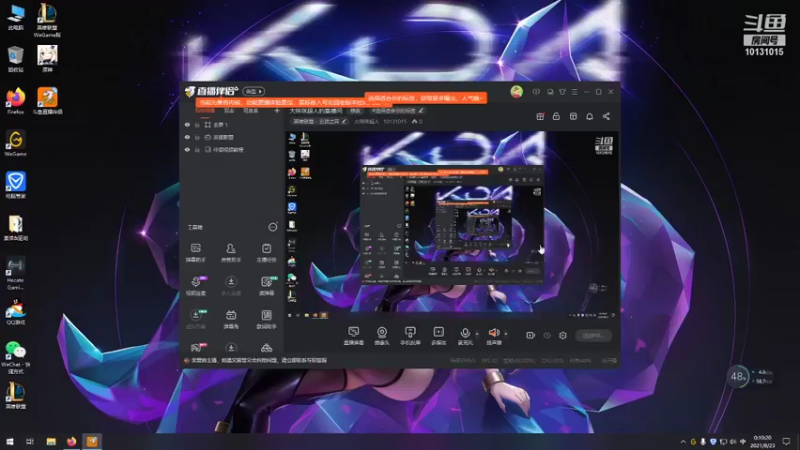Open the lyrics helper tool in toolbox
The height and width of the screenshot is (450, 800).
266,319
